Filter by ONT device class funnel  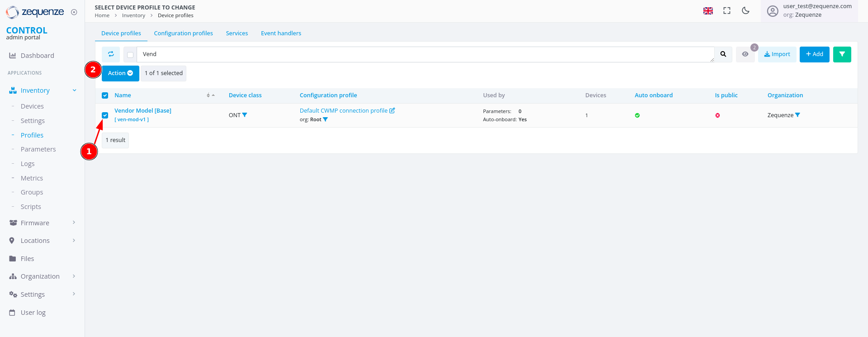pos(245,115)
